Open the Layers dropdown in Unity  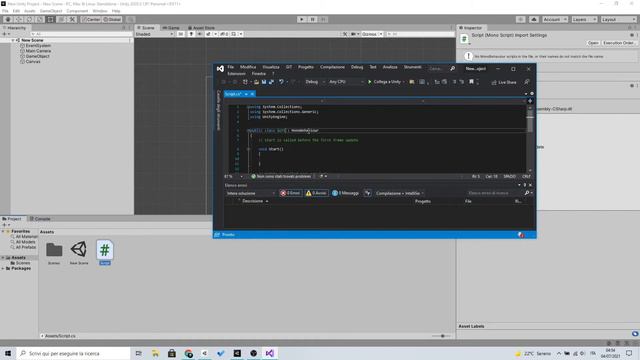(584, 19)
